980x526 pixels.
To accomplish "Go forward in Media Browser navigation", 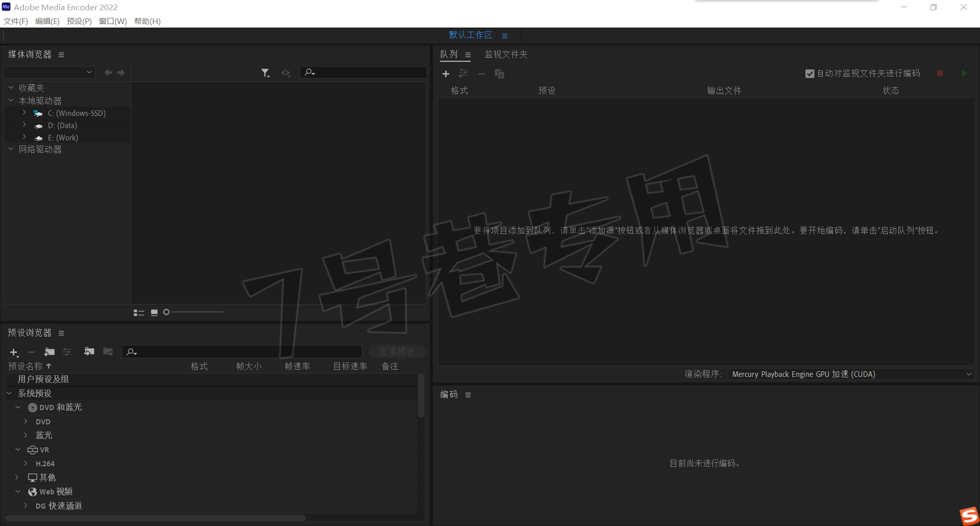I will 121,73.
